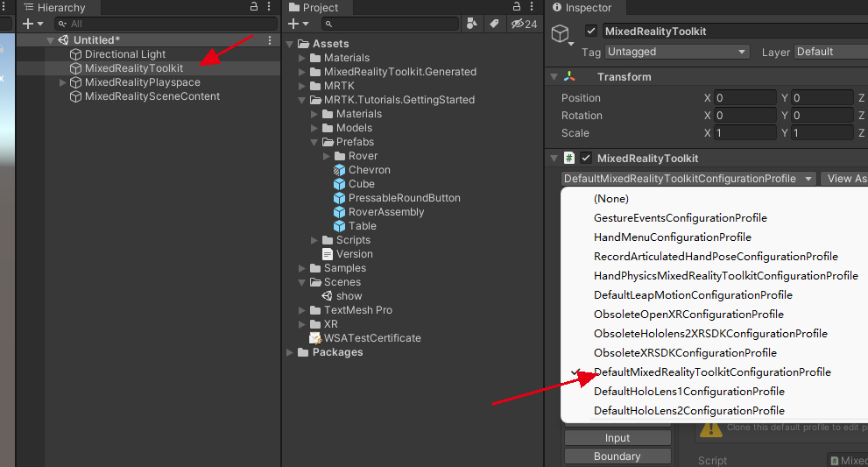Collapse the Assets folder arrow
868x467 pixels.
pos(290,44)
